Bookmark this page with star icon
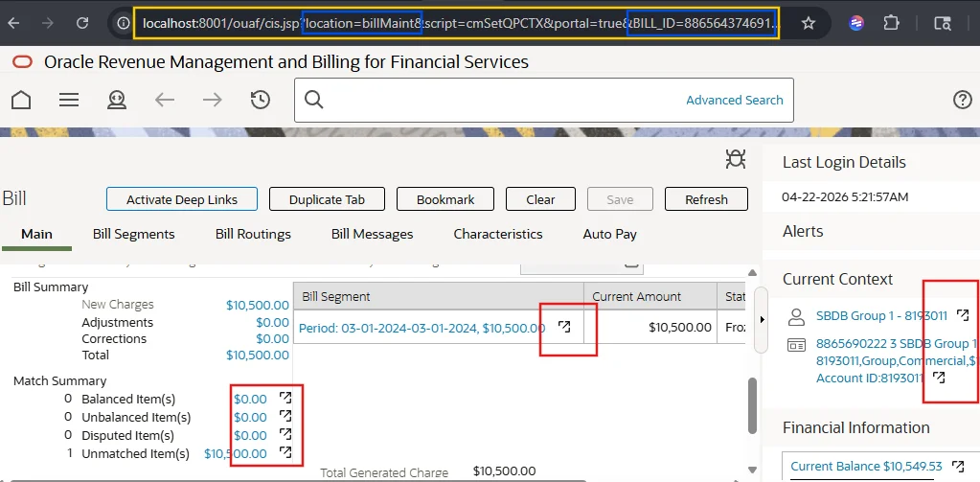980x482 pixels. 809,23
